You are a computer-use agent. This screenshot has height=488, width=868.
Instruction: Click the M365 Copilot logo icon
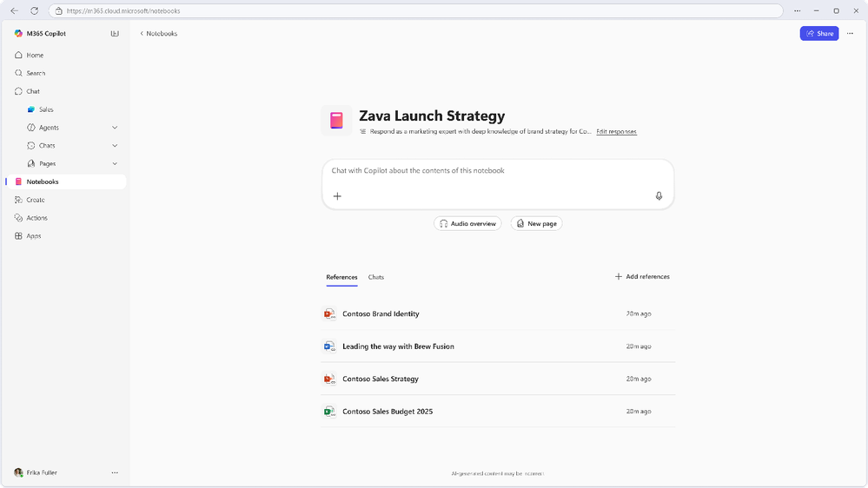click(18, 33)
